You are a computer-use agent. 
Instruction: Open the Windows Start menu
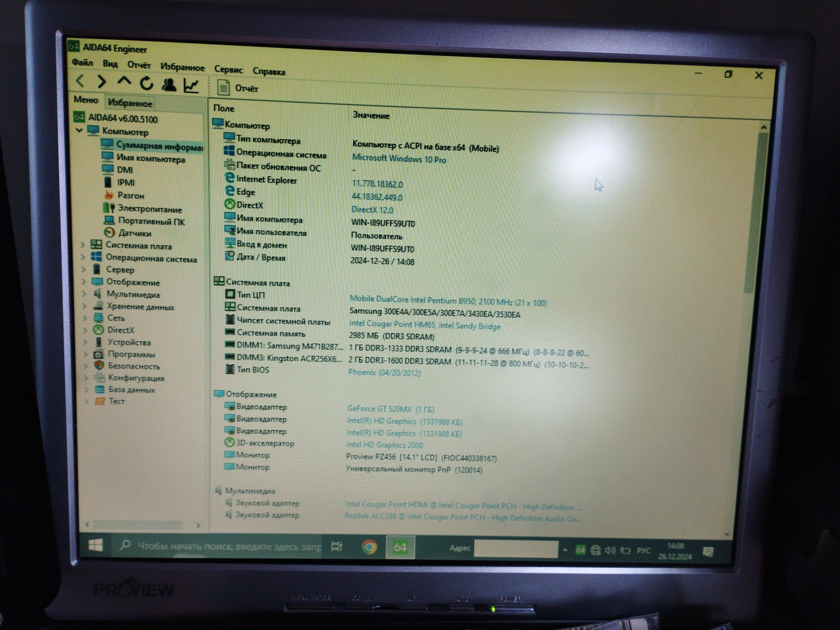coord(95,545)
